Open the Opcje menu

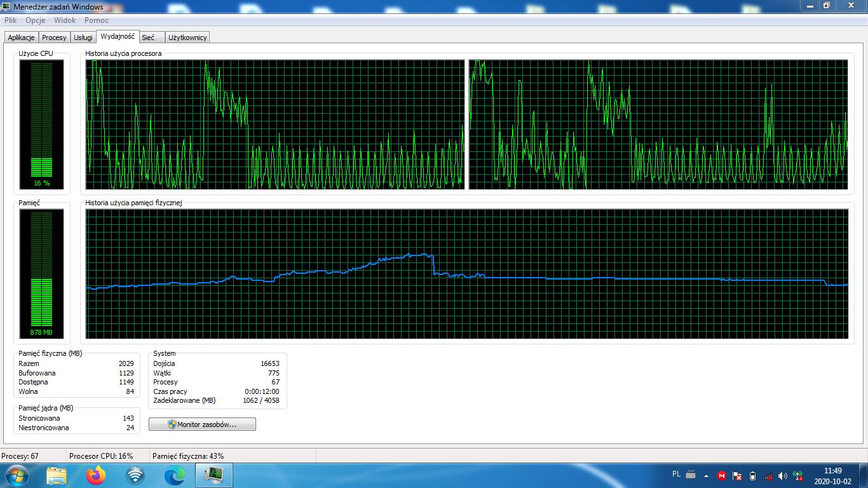click(35, 20)
